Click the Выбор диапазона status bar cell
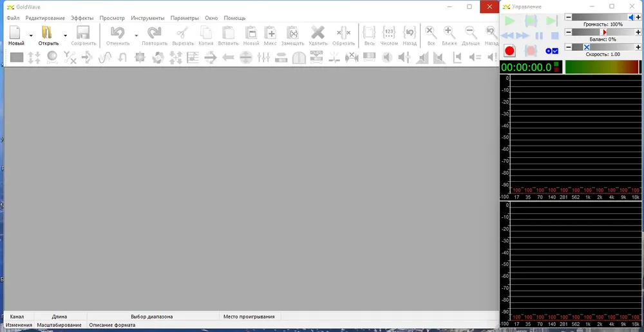 point(152,317)
